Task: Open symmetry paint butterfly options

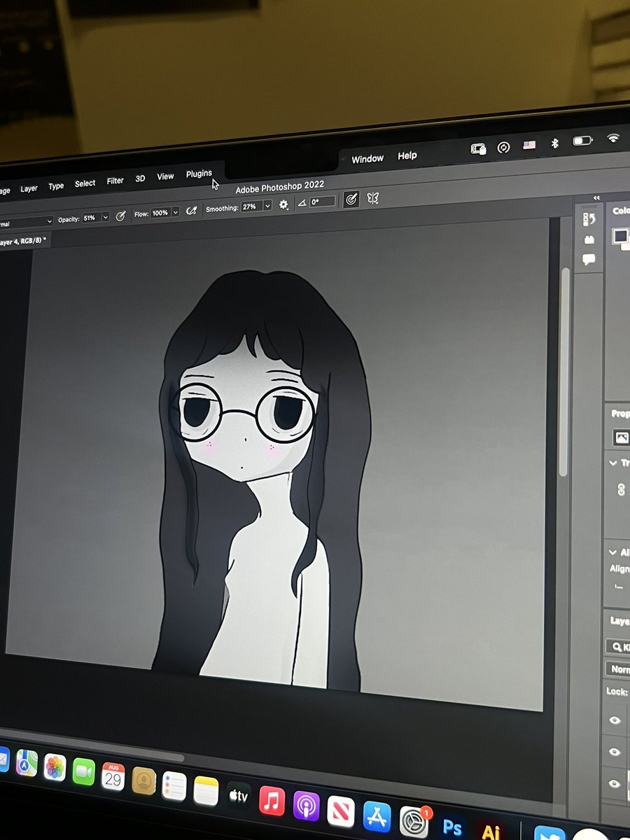Action: 372,199
